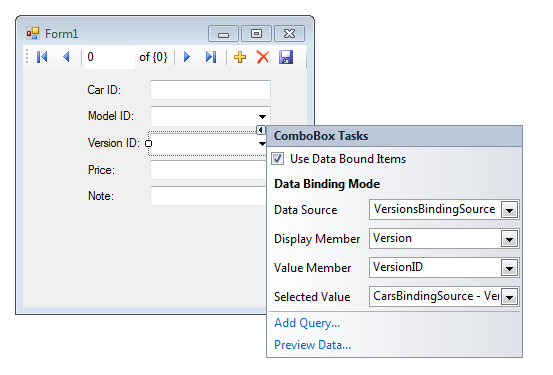Click the Car ID text field
Viewport: 553px width, 375px height.
[210, 90]
